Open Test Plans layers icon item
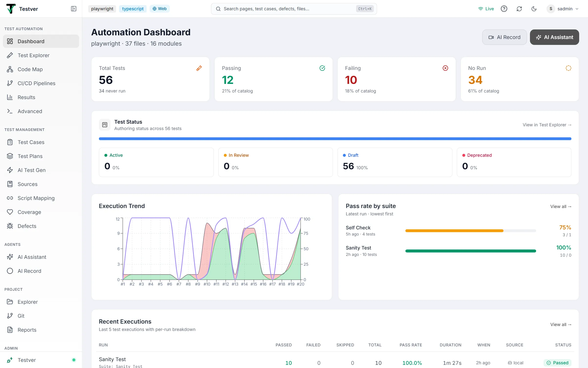This screenshot has height=368, width=588. (x=41, y=156)
